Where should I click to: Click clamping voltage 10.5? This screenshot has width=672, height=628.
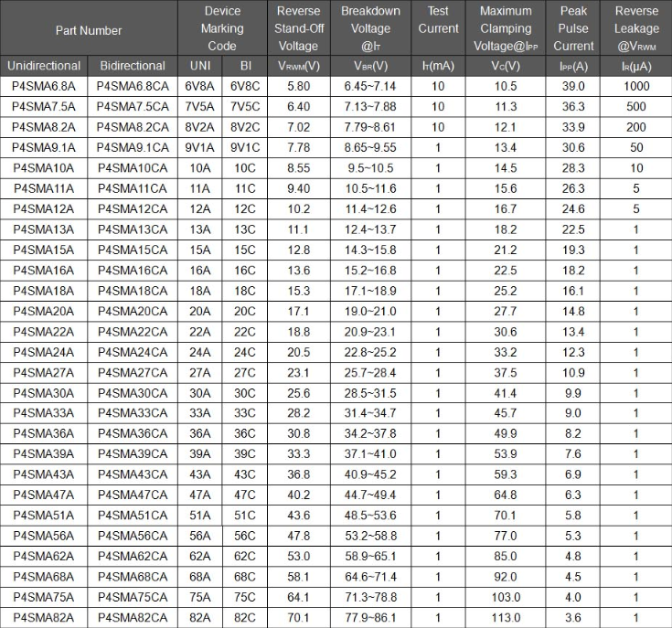(x=506, y=87)
